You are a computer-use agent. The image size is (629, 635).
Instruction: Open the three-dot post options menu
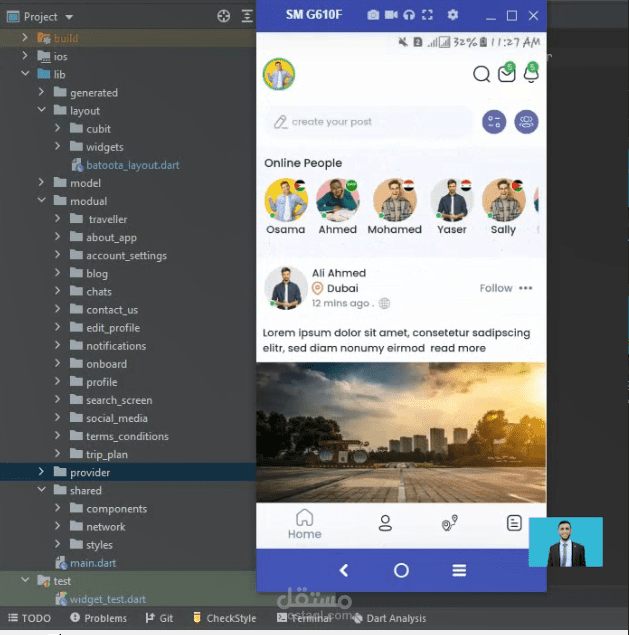click(x=526, y=288)
